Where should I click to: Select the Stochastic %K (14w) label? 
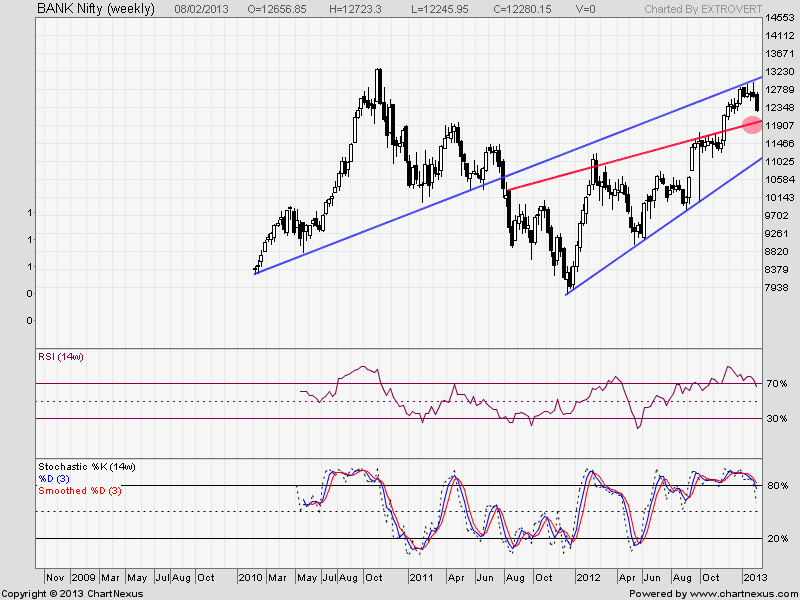(x=86, y=467)
